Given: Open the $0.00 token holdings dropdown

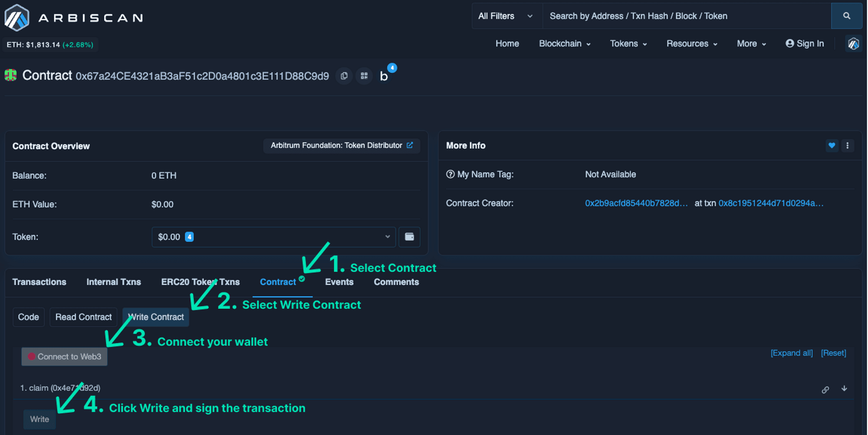Looking at the screenshot, I should click(x=273, y=237).
